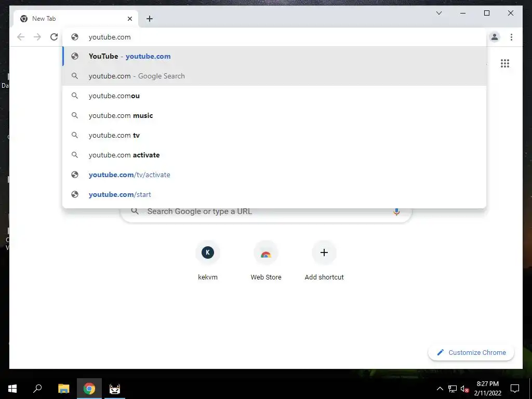This screenshot has width=532, height=399.
Task: Open the Windows Start menu
Action: click(12, 389)
